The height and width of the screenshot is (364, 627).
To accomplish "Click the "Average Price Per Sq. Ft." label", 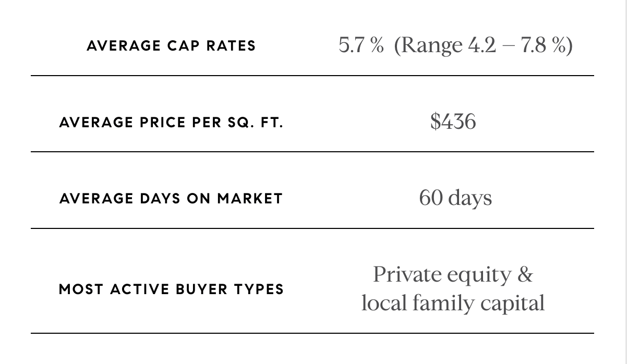I will pos(171,123).
